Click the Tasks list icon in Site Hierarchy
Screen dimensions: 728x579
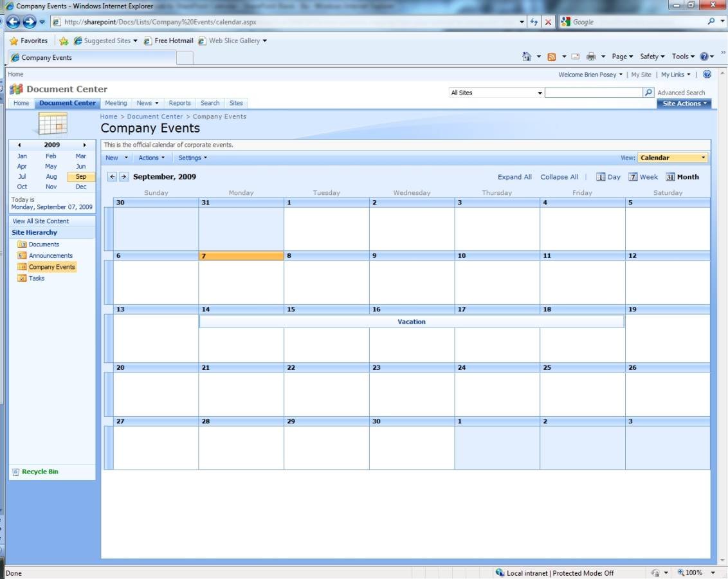coord(22,278)
